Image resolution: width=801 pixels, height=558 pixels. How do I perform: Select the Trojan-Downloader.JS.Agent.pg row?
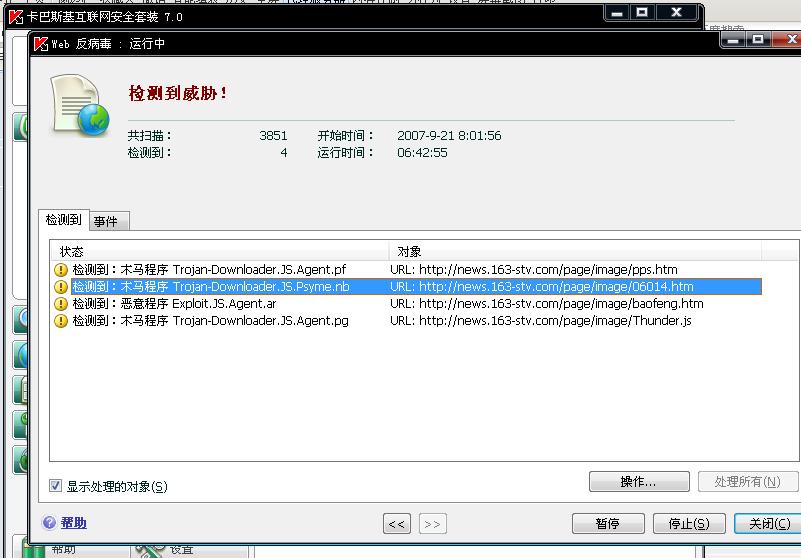click(x=406, y=320)
